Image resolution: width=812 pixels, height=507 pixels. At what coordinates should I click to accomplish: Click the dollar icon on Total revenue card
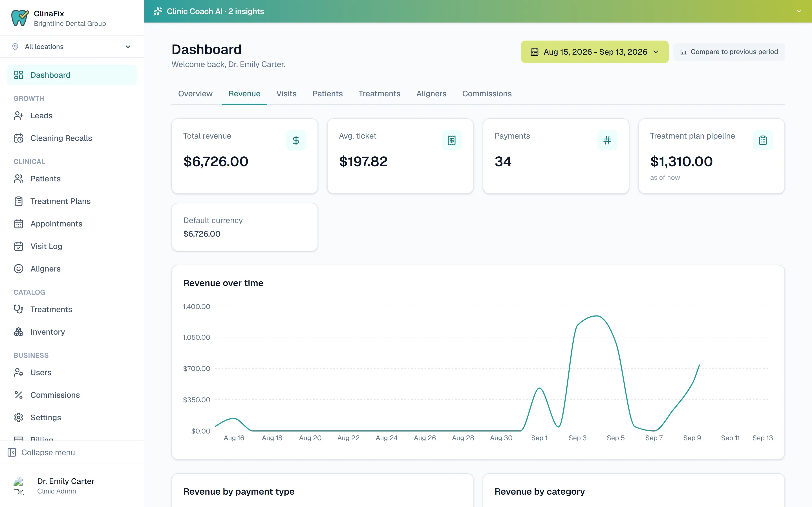(295, 140)
